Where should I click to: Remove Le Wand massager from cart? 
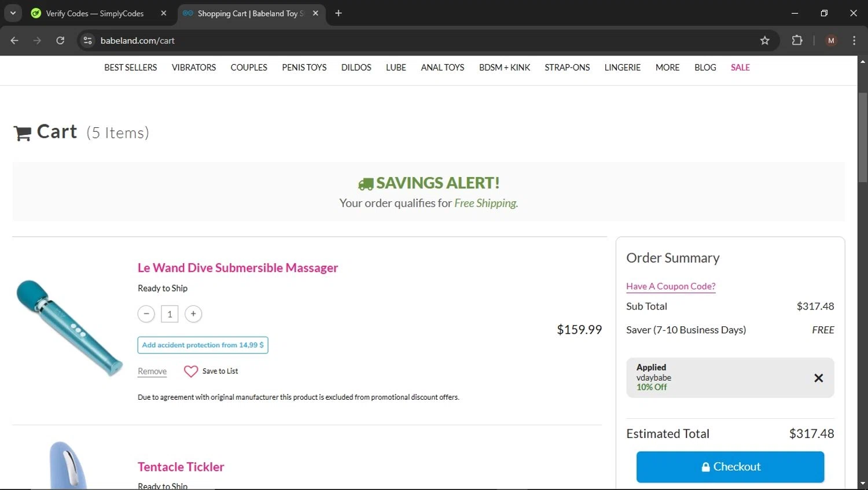click(x=152, y=371)
